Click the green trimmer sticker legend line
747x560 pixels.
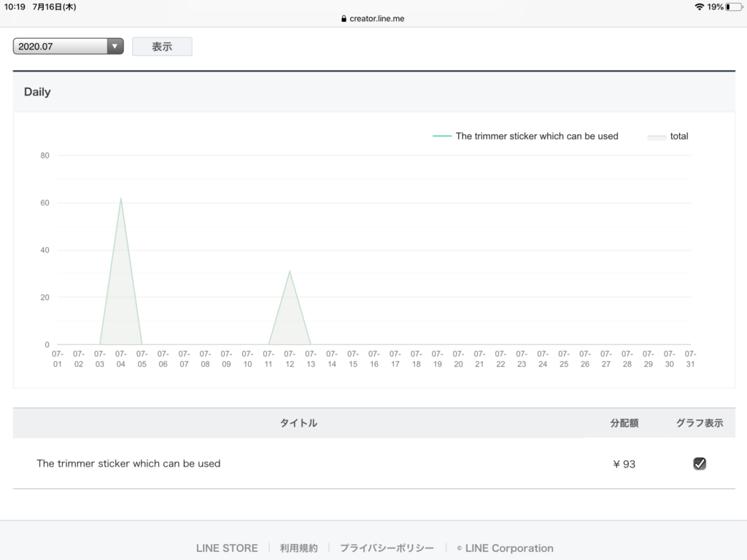click(x=442, y=136)
